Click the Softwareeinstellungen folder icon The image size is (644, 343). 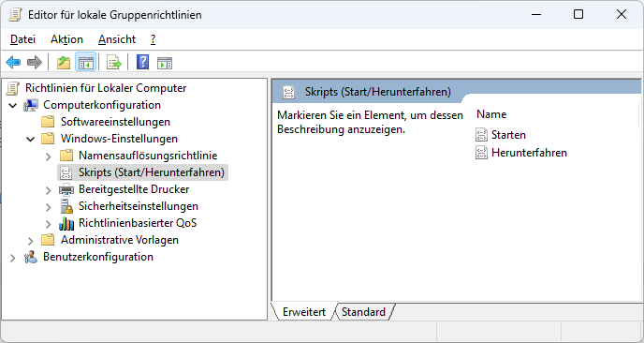pos(48,122)
